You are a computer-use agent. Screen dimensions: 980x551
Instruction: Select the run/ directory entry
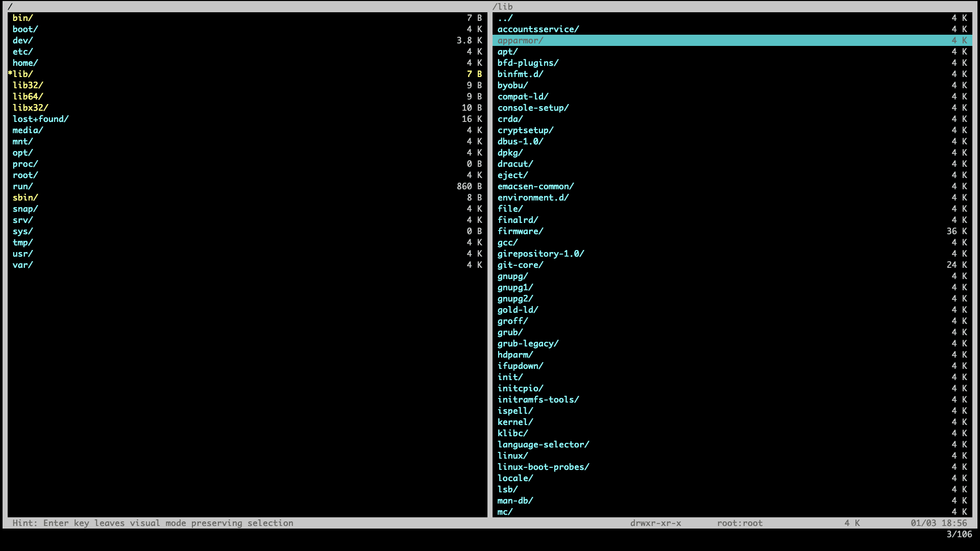(x=22, y=186)
